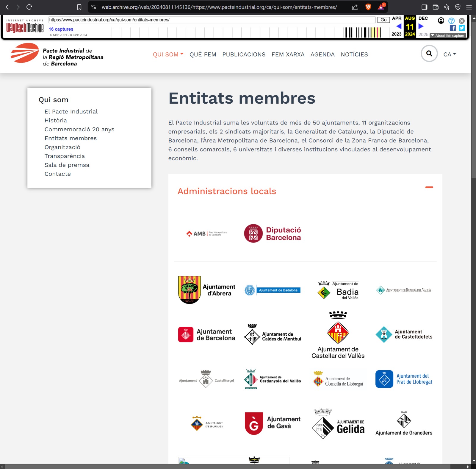
Task: Open the Organització sidebar link
Action: 62,147
